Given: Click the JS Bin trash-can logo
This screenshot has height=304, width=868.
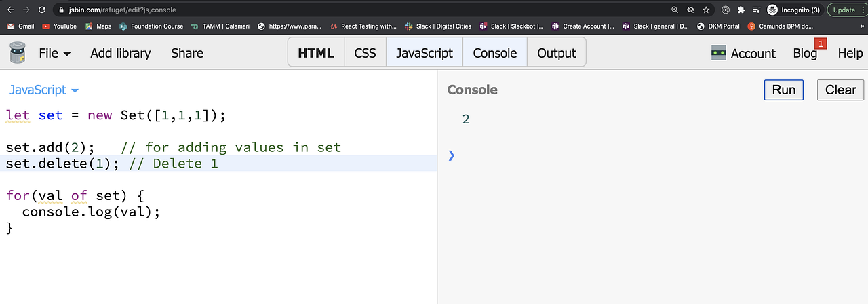Looking at the screenshot, I should click(x=18, y=53).
